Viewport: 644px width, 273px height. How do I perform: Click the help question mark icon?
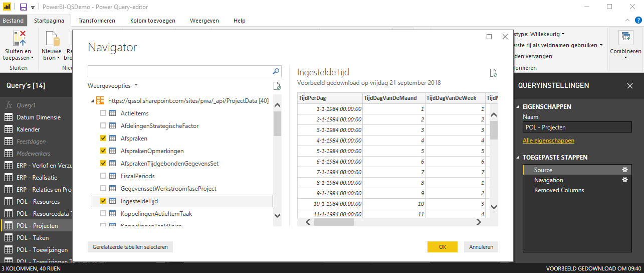pyautogui.click(x=639, y=21)
